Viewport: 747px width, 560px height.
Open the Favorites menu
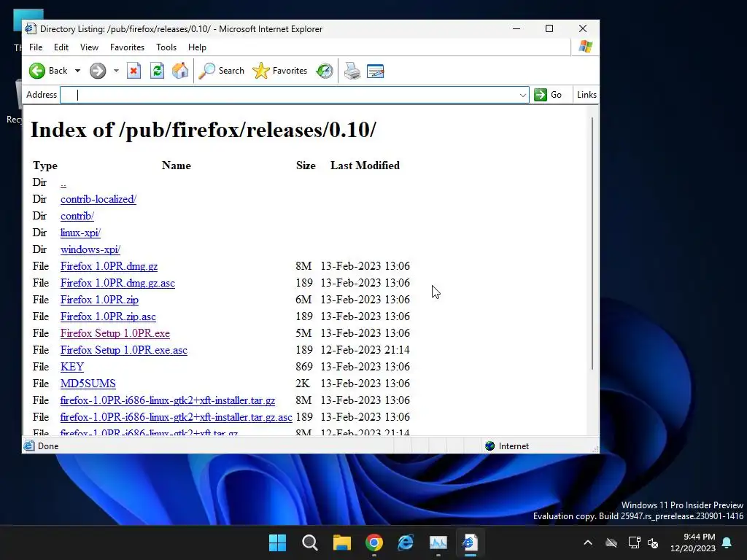(x=127, y=47)
